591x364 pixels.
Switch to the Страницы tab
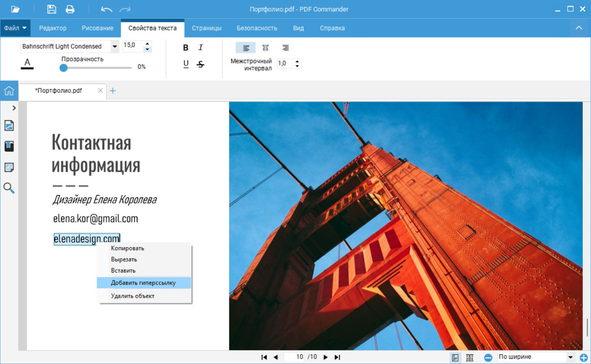[x=206, y=28]
